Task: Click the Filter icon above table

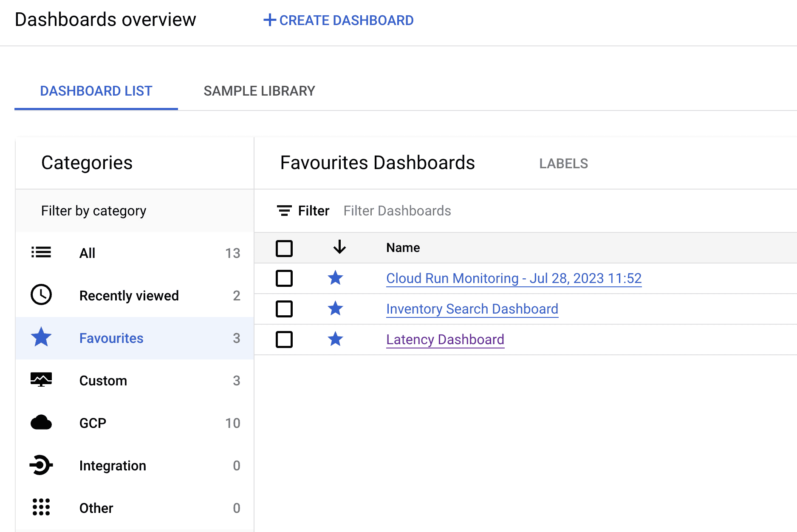Action: coord(284,211)
